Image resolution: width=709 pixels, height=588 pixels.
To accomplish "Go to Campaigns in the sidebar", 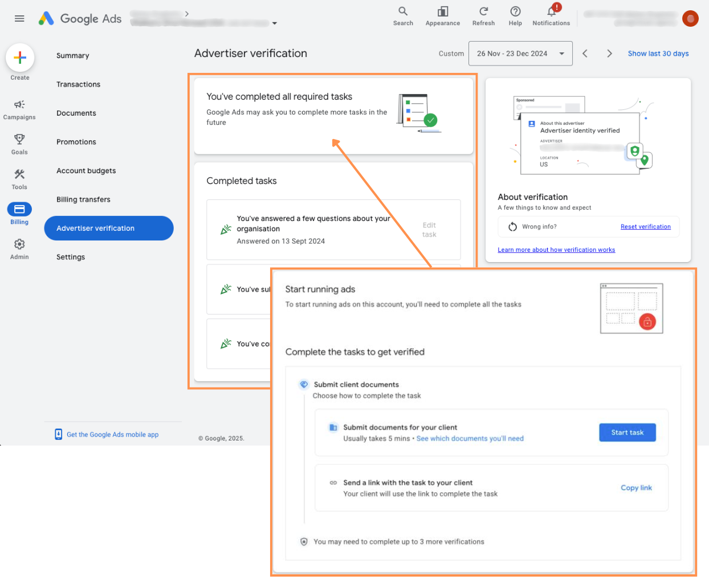I will (19, 109).
